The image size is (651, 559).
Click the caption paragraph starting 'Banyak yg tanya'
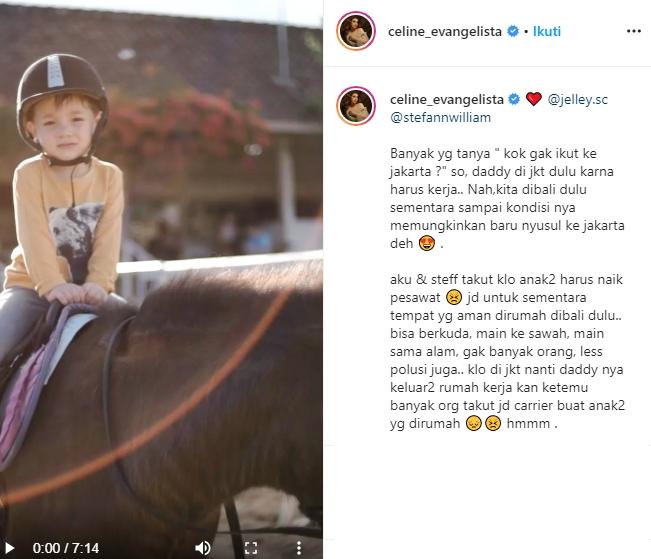tap(507, 199)
